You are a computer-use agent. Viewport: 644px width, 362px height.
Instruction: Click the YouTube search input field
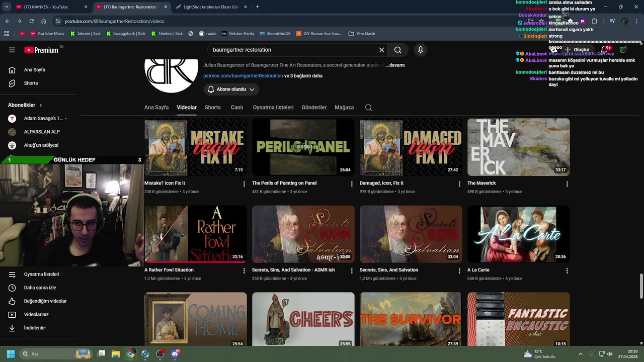pyautogui.click(x=292, y=50)
